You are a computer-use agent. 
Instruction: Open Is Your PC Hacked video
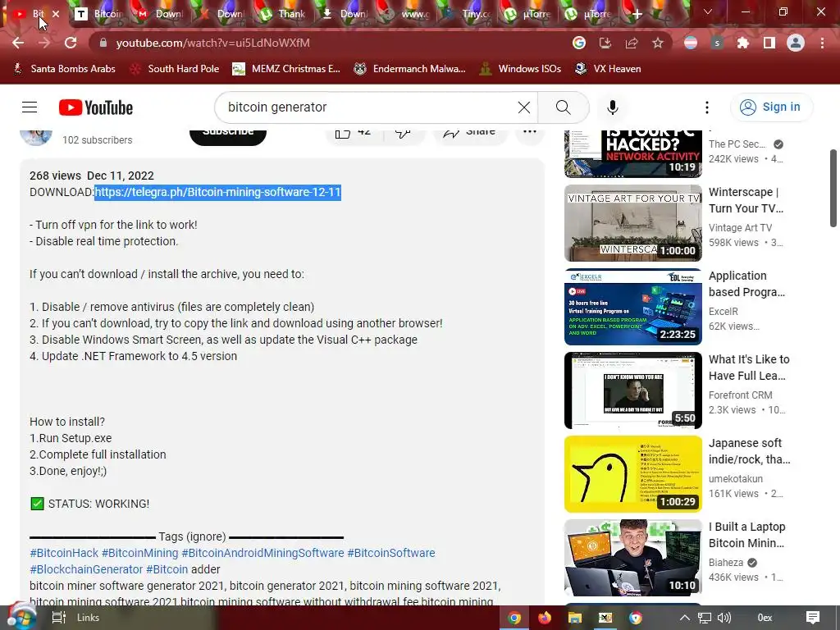(632, 153)
